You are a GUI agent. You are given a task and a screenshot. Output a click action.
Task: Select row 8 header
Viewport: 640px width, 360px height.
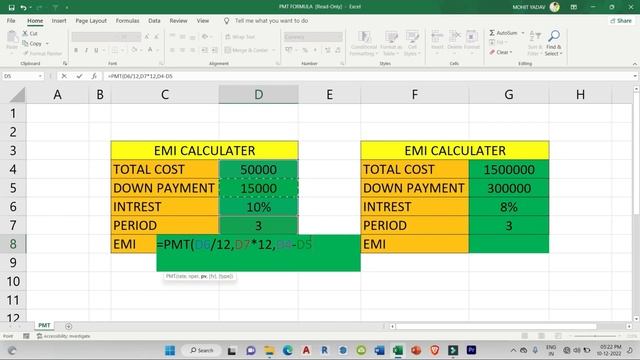pos(13,244)
